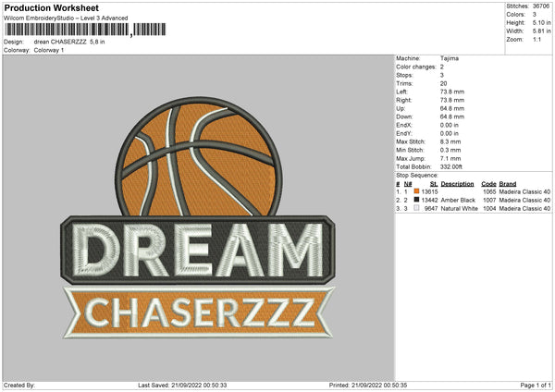Screen dimensions: 555x392
Task: Click the orange thread color swatch
Action: coord(416,191)
